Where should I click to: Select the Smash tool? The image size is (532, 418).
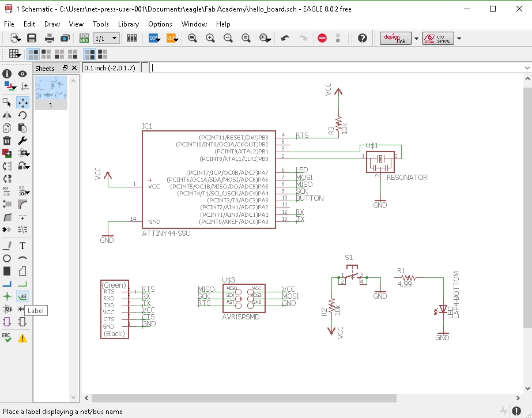(7, 204)
